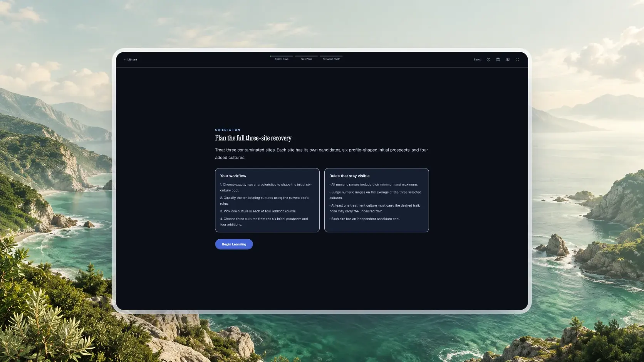Viewport: 644px width, 362px height.
Task: Select the Snowcap Shelf progress step
Action: (x=331, y=58)
